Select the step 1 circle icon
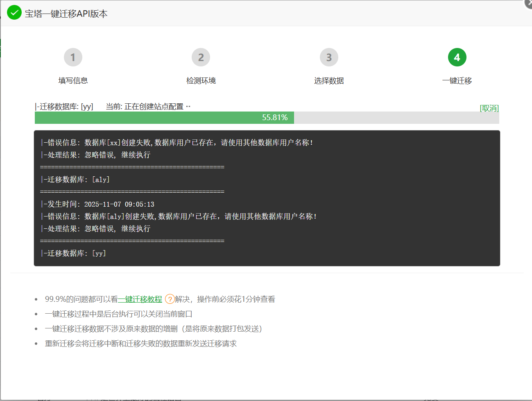The height and width of the screenshot is (401, 532). (73, 57)
